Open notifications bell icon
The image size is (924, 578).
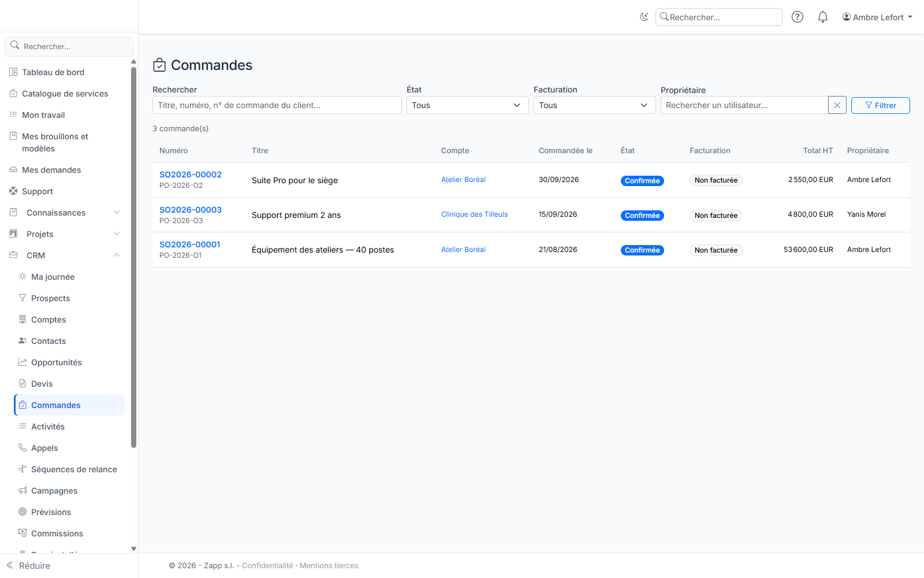point(823,17)
